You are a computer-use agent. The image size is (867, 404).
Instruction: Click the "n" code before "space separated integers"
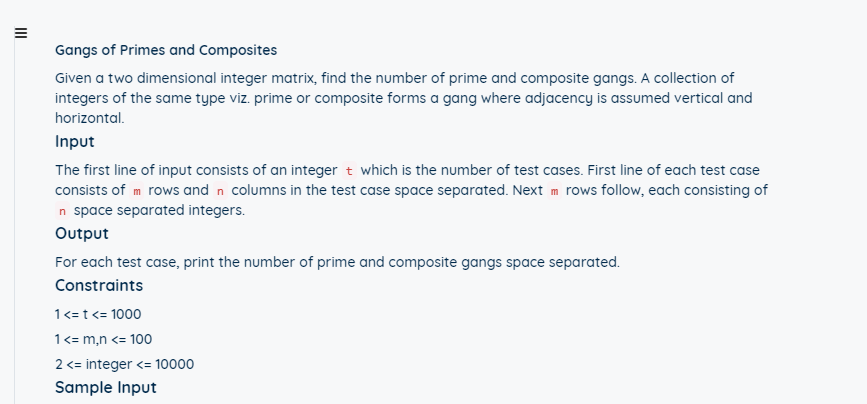[x=63, y=211]
